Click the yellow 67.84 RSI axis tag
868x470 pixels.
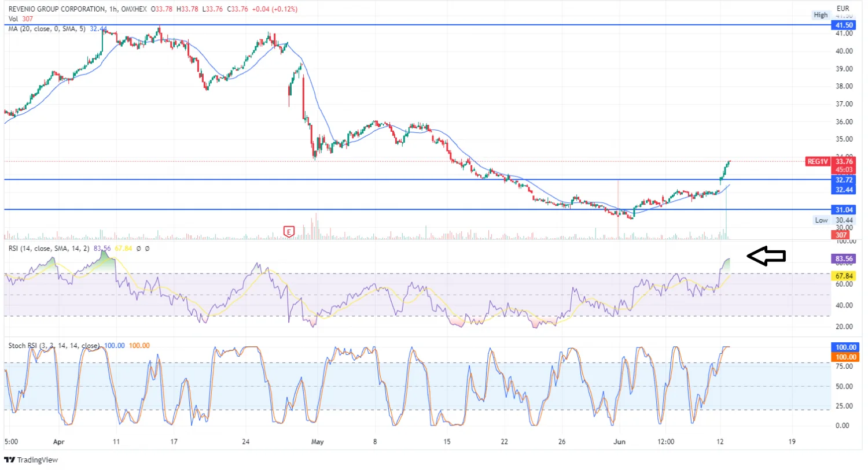click(844, 276)
